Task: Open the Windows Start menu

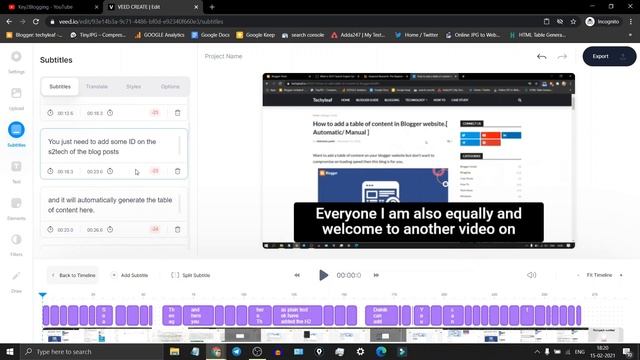Action: [x=9, y=351]
